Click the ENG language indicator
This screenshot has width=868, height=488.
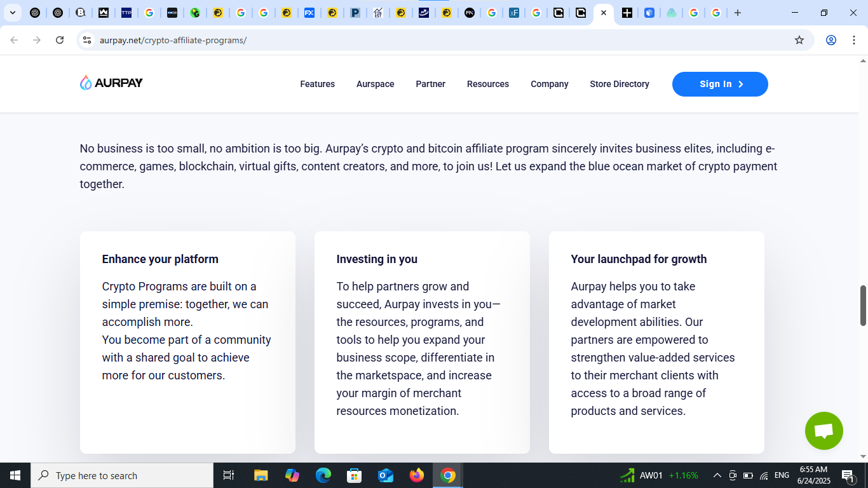coord(782,475)
